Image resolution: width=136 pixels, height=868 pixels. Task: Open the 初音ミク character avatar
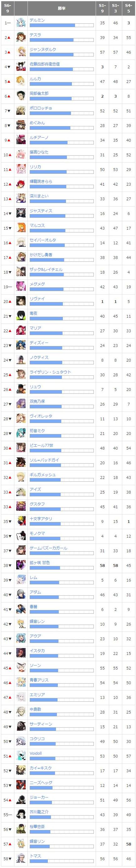point(21,433)
